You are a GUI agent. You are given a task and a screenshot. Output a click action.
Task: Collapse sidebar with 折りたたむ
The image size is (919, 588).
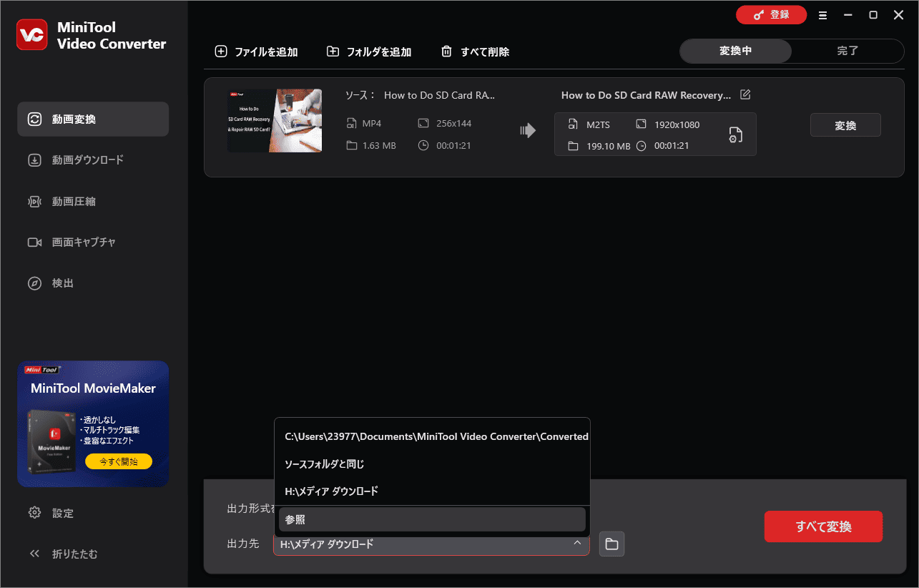coord(93,554)
